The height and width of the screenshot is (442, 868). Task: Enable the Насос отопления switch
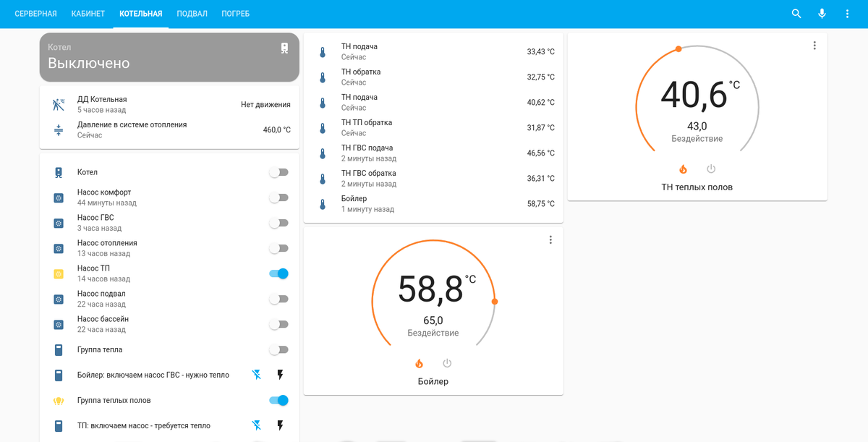pyautogui.click(x=278, y=248)
